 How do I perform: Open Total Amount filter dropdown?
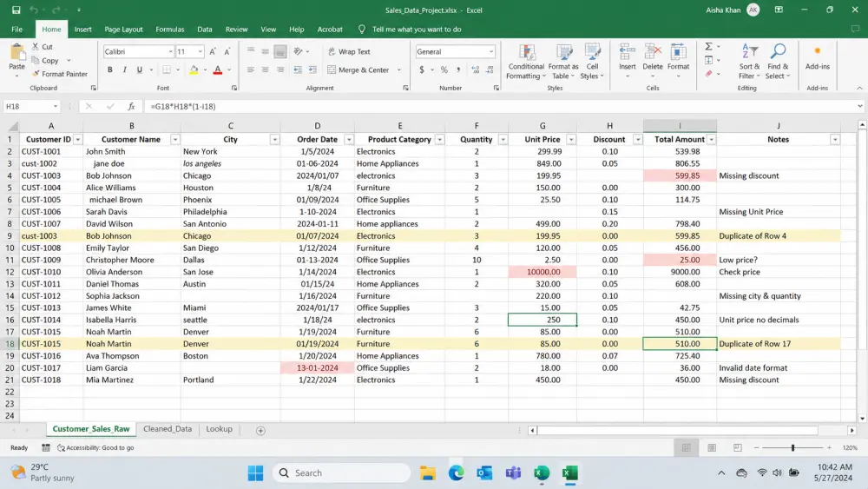tap(712, 140)
